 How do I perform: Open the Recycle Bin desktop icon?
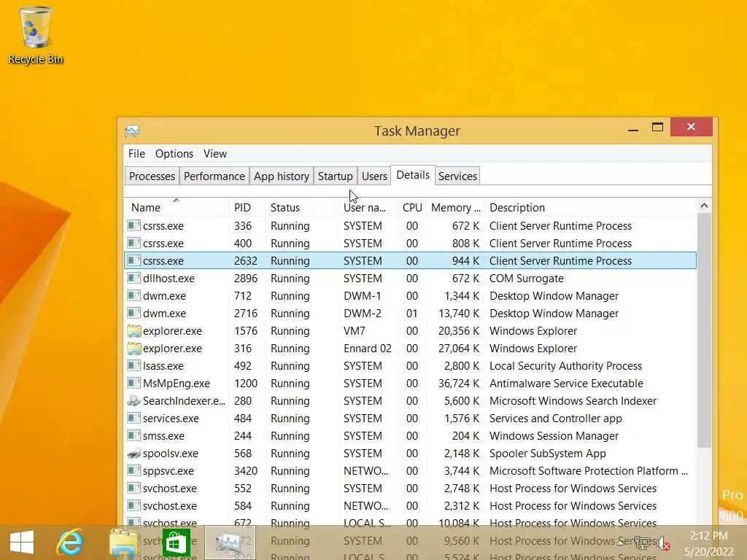(35, 35)
